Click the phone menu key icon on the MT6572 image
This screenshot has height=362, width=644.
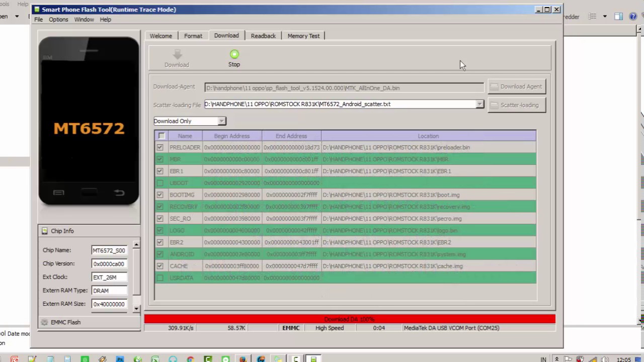coord(58,193)
